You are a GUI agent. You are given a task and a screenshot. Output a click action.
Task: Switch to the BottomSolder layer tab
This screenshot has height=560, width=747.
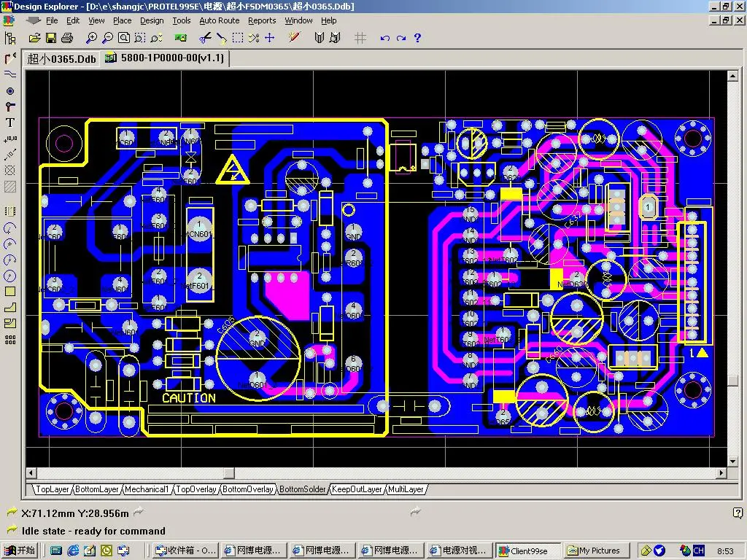pyautogui.click(x=303, y=489)
